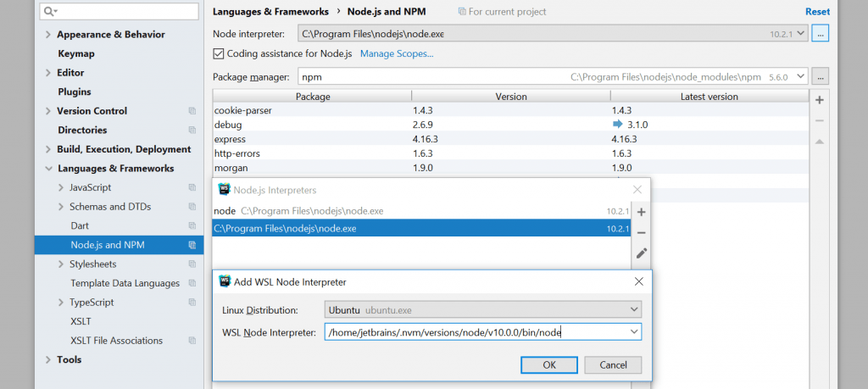The image size is (868, 389).
Task: Expand the Editor settings group
Action: (48, 73)
